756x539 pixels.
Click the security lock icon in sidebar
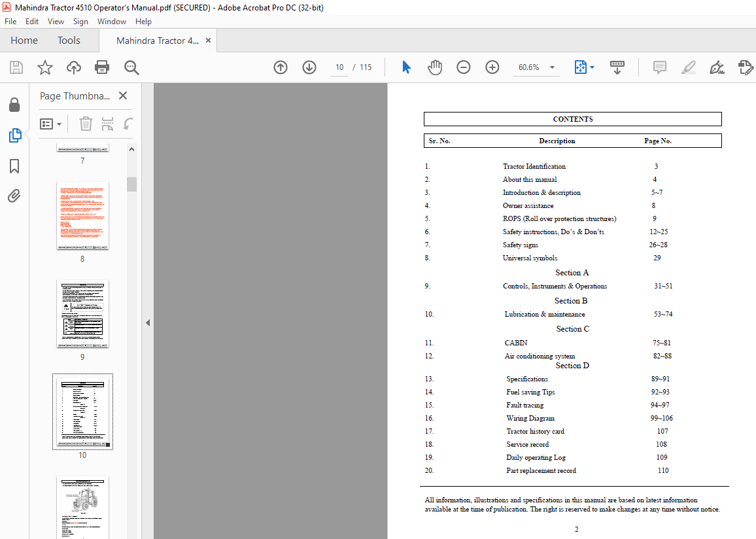click(x=14, y=105)
